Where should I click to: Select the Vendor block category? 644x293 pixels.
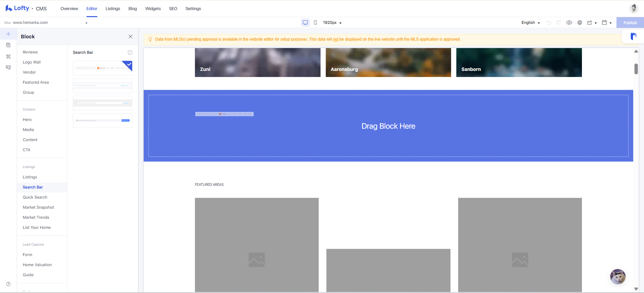[x=30, y=72]
